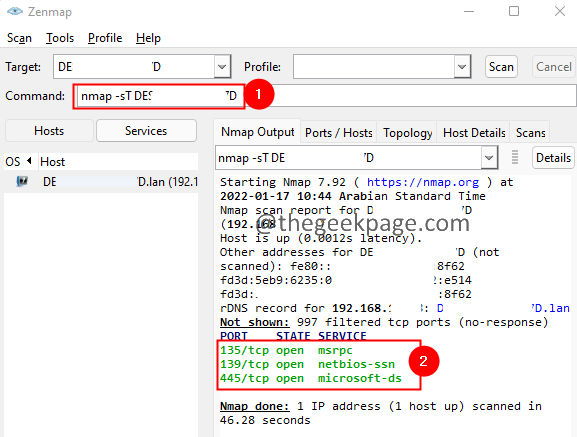Open the Help menu
Viewport: 577px width, 437px height.
point(148,38)
